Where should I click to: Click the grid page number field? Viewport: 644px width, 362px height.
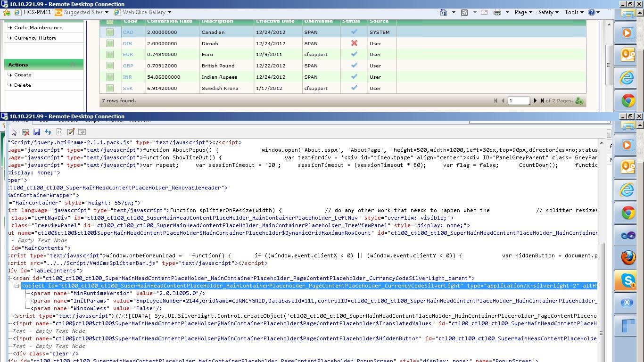point(519,101)
